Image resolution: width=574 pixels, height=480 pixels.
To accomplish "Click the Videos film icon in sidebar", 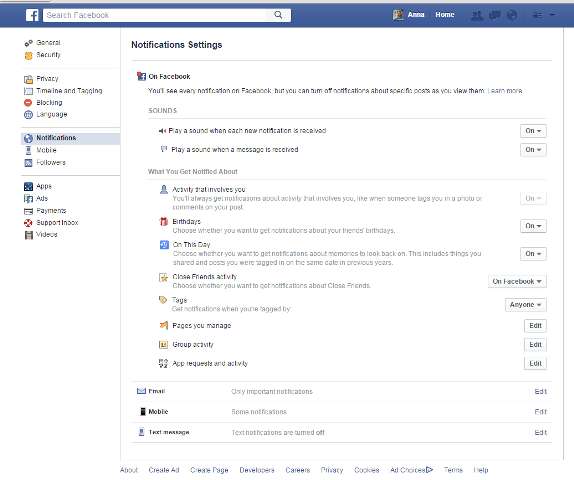I will tap(29, 235).
